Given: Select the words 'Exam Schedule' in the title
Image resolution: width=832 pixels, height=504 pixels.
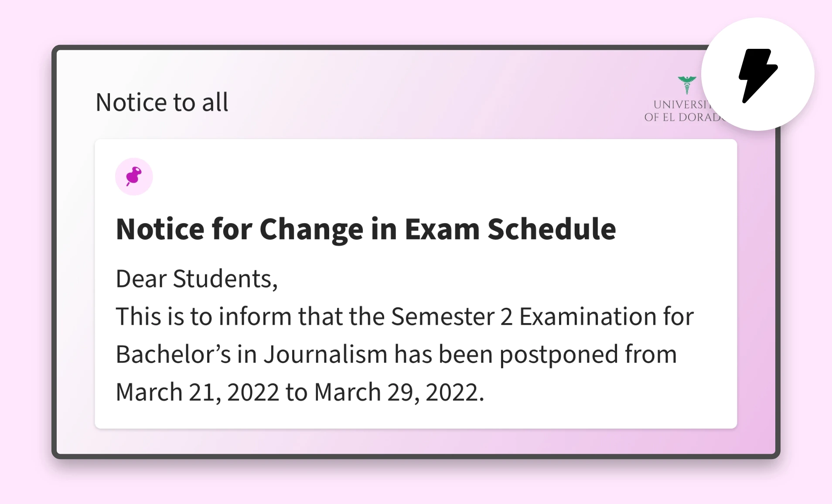Looking at the screenshot, I should tap(510, 229).
